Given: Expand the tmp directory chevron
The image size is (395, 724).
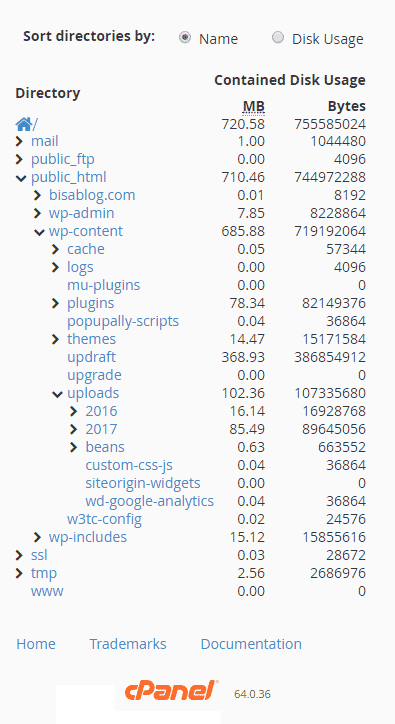Looking at the screenshot, I should (x=19, y=573).
